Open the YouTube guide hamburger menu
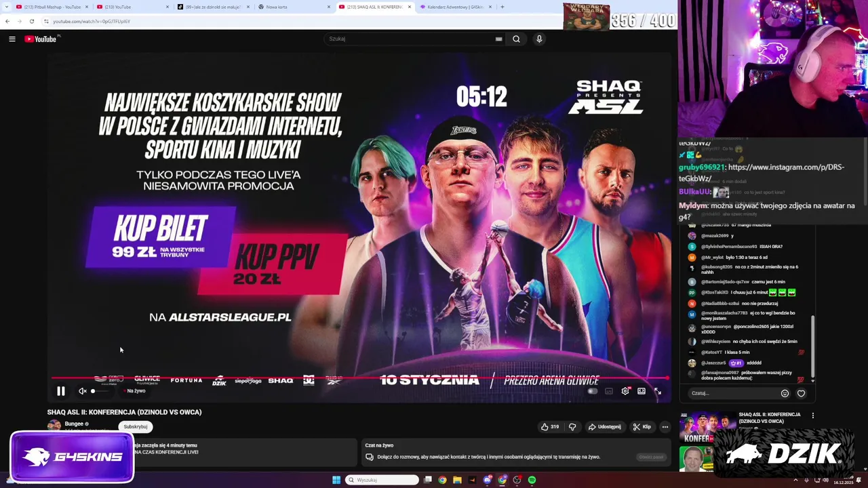The width and height of the screenshot is (868, 488). [x=12, y=39]
